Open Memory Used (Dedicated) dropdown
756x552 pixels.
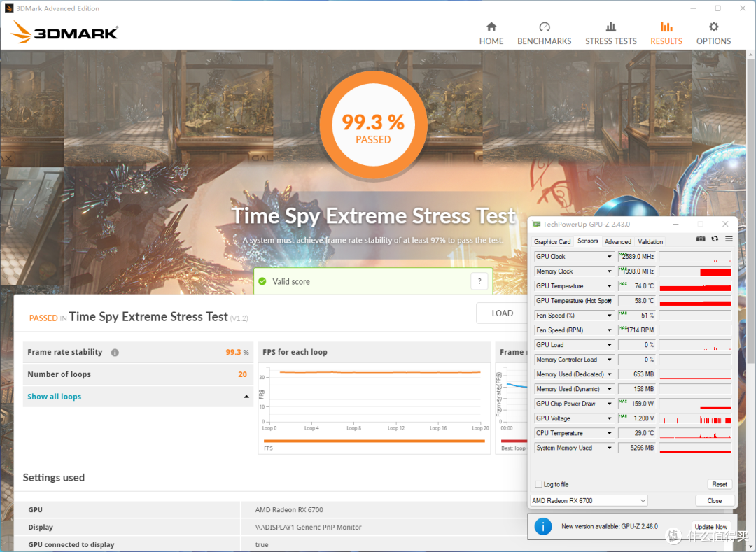[x=610, y=374]
